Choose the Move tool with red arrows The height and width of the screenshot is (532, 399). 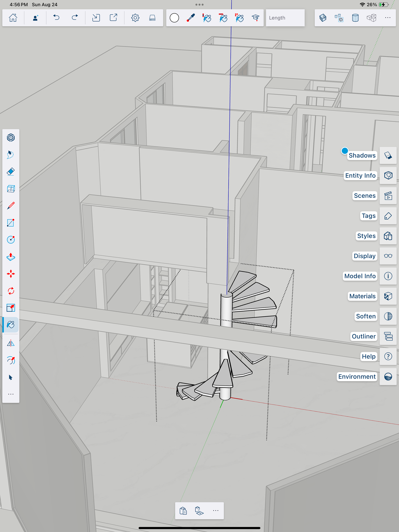click(11, 274)
